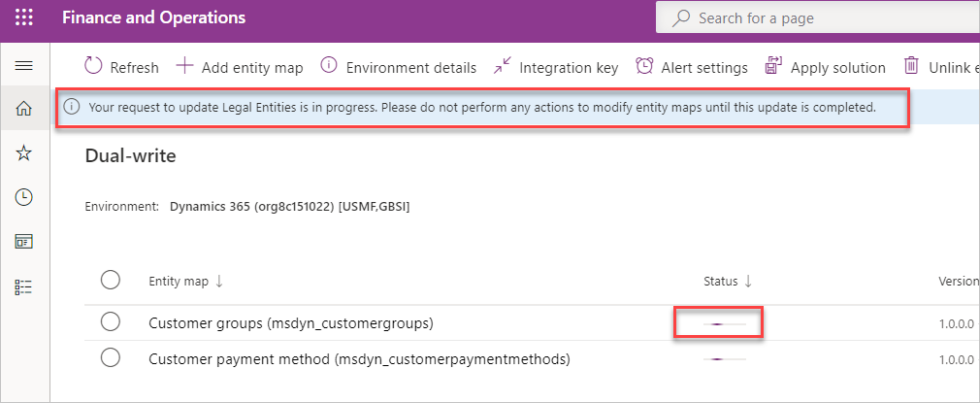Click the Environment details info icon

point(329,65)
